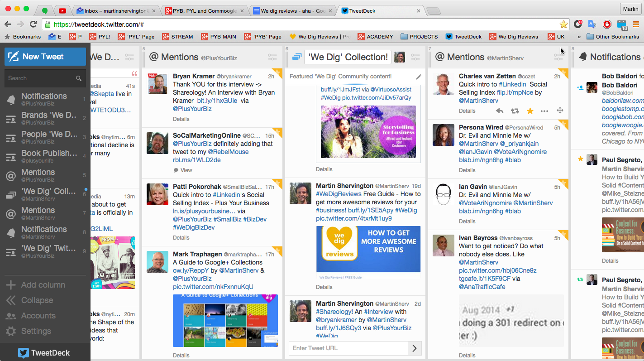Open more actions on Charles van Zetten tweet
The height and width of the screenshot is (361, 644).
[x=544, y=111]
